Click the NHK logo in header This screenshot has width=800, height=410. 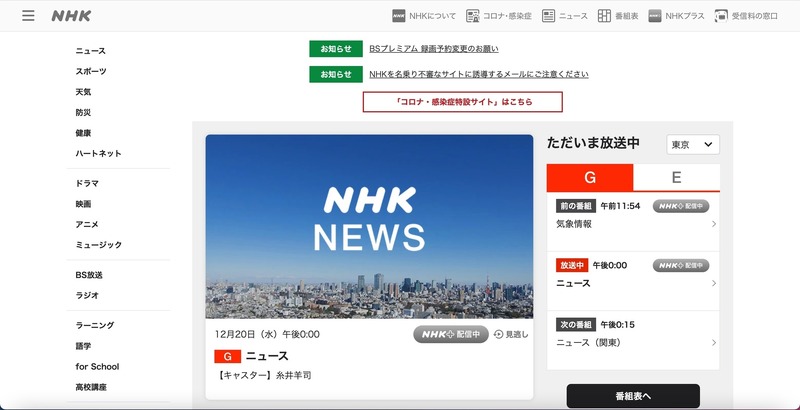point(72,16)
